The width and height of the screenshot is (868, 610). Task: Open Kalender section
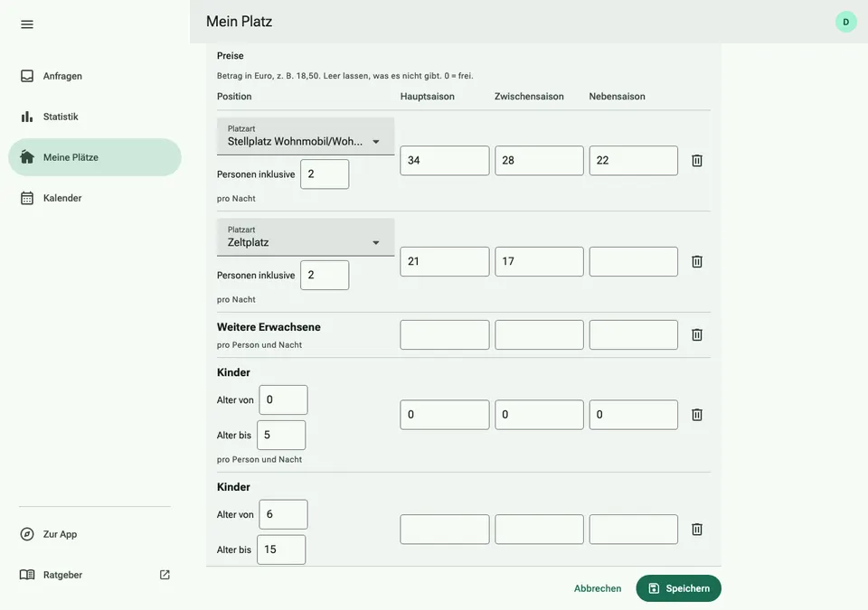coord(95,198)
